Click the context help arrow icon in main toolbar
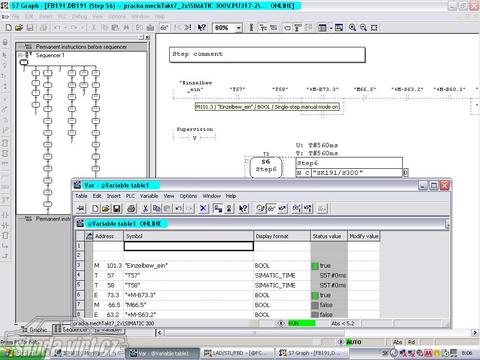Screen dimensions: 480x360 pyautogui.click(x=202, y=28)
